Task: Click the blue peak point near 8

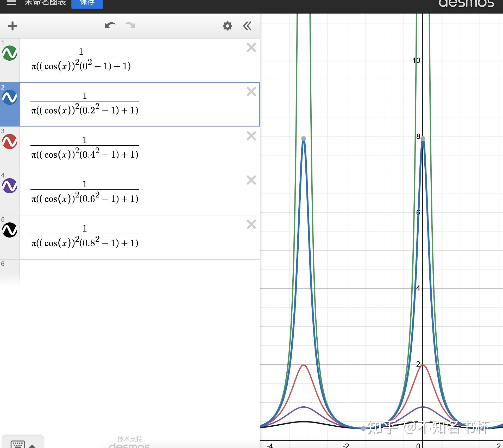Action: [423, 139]
